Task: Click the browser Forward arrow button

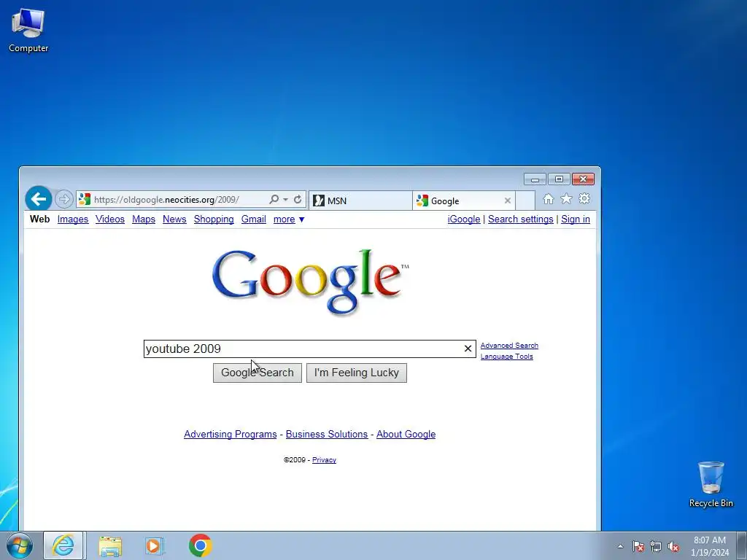Action: pos(64,199)
